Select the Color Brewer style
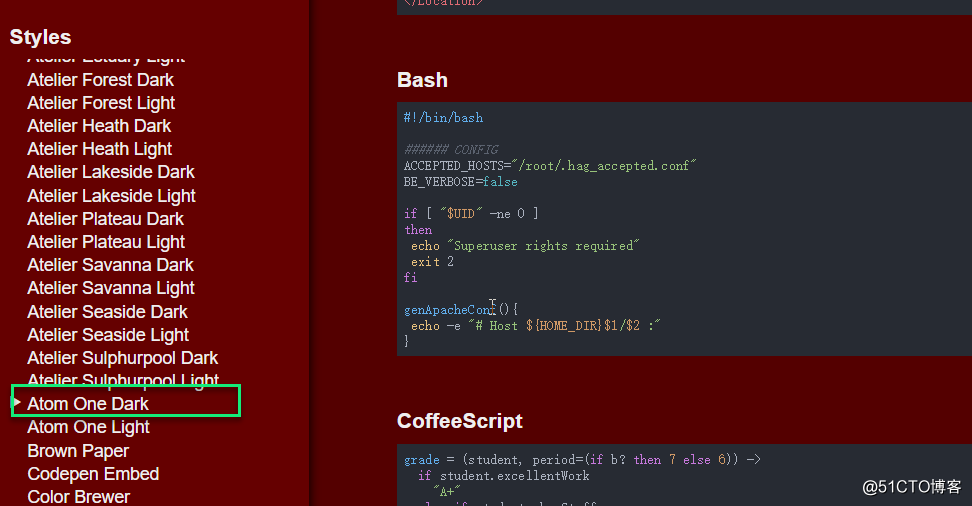Image resolution: width=972 pixels, height=506 pixels. pyautogui.click(x=79, y=497)
